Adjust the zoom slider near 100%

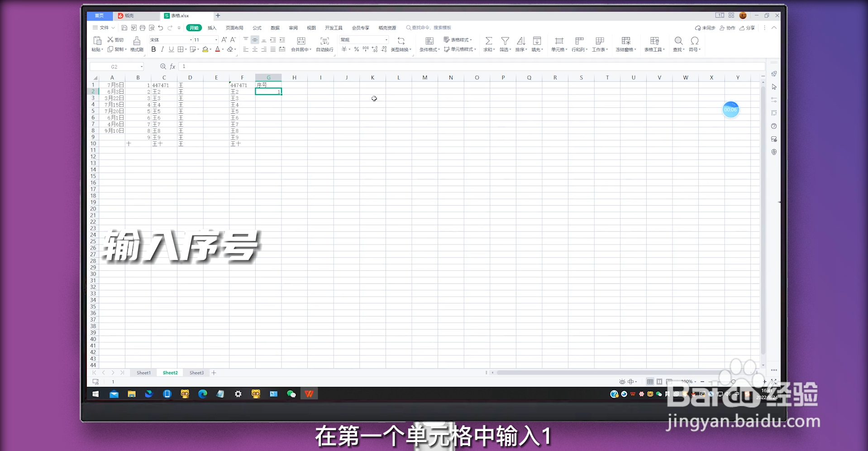pos(734,382)
